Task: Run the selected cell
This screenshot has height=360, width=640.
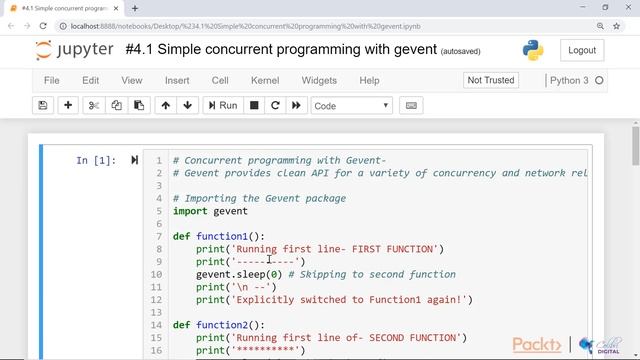Action: (223, 106)
